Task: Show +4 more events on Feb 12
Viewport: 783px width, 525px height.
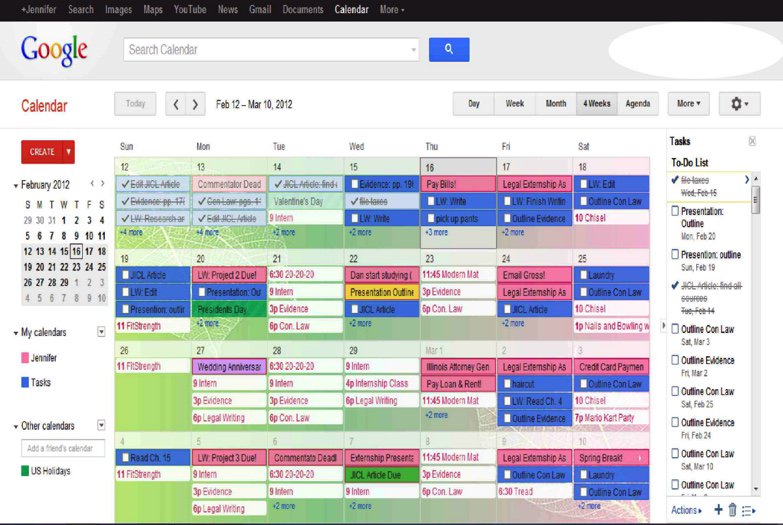Action: pos(131,232)
